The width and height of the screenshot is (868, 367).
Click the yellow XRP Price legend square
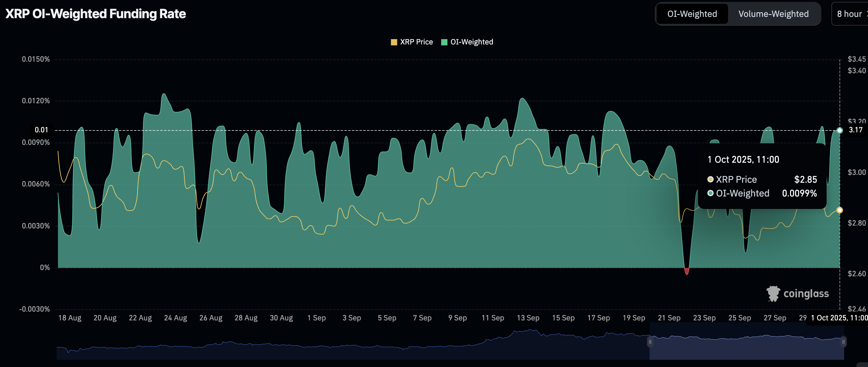click(394, 42)
